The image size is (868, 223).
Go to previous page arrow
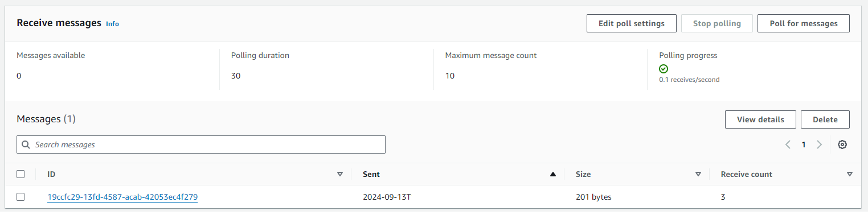coord(788,144)
